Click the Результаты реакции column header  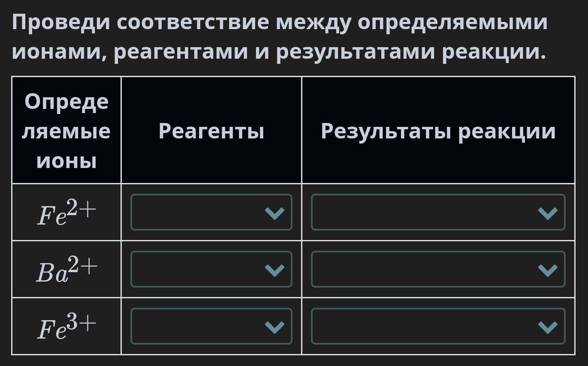[438, 131]
